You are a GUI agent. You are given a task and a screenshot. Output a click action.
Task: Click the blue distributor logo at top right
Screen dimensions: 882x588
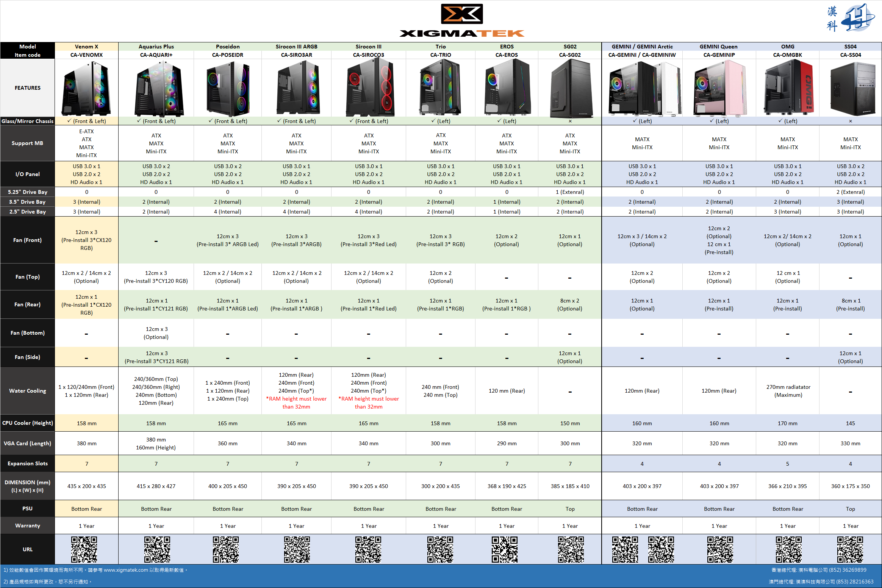(851, 18)
